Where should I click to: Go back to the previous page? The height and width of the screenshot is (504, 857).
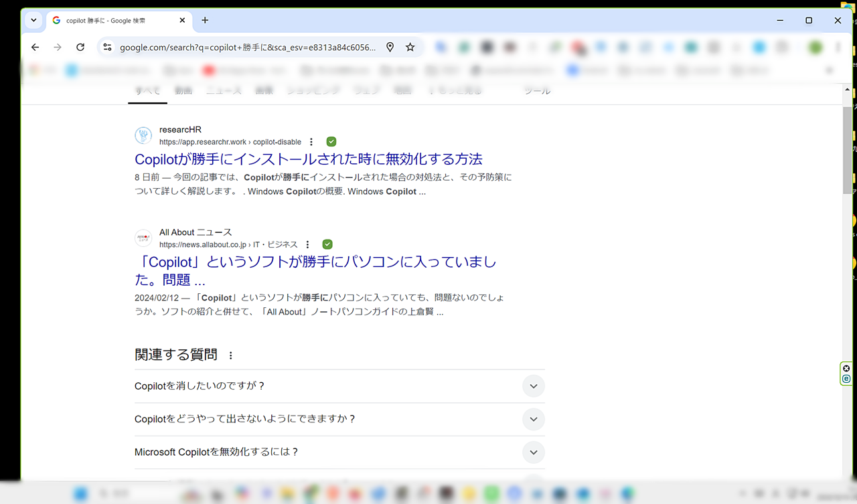[x=35, y=47]
